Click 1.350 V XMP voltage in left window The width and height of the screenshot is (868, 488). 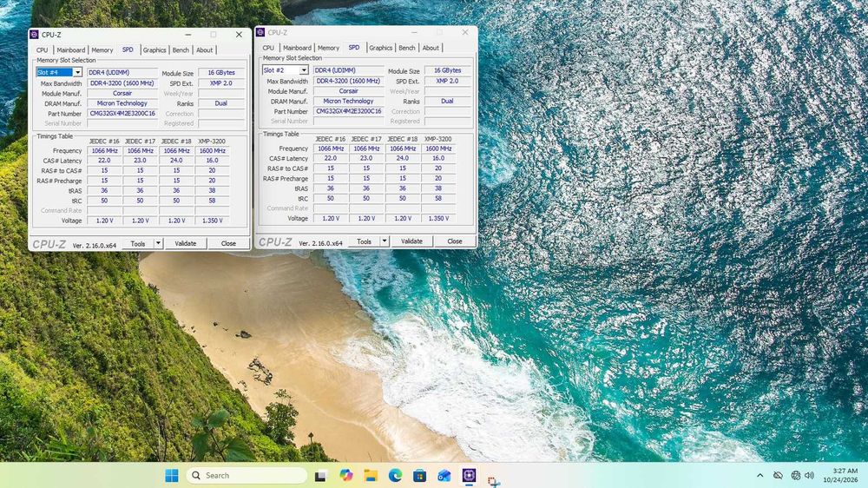click(x=213, y=221)
